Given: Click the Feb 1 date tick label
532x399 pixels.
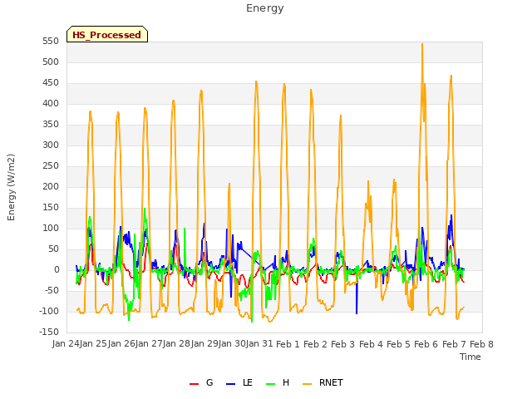Looking at the screenshot, I should point(288,344).
